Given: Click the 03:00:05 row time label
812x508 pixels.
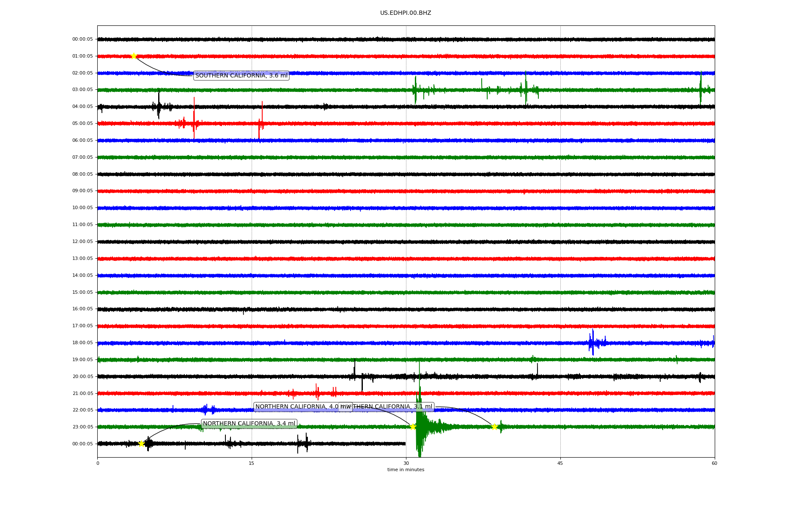Looking at the screenshot, I should (82, 90).
